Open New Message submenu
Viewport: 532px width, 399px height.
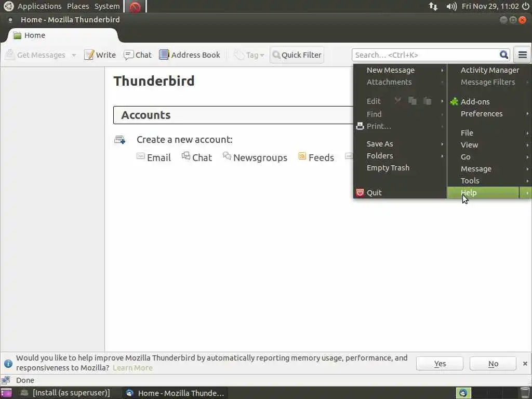400,70
